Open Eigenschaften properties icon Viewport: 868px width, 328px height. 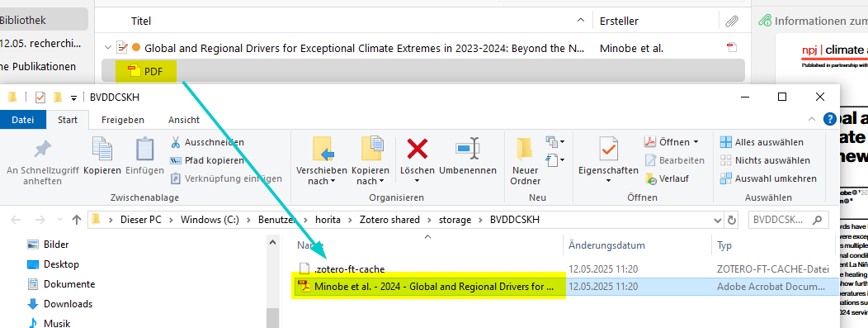(608, 149)
